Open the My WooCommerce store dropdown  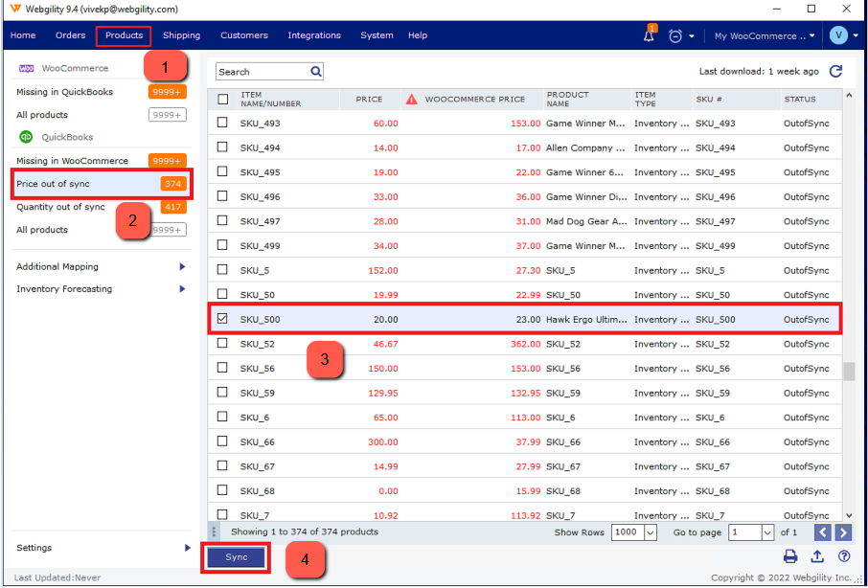coord(765,36)
